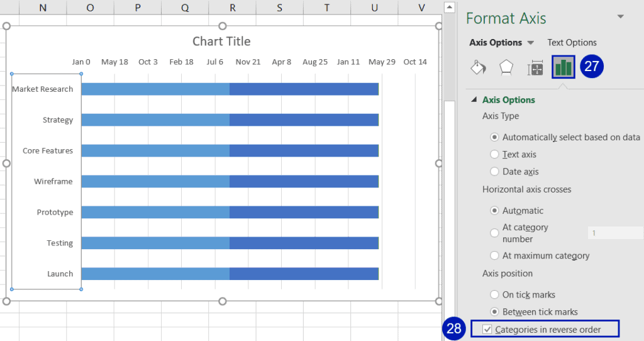
Task: Select the light blue Market Research bar
Action: point(155,89)
